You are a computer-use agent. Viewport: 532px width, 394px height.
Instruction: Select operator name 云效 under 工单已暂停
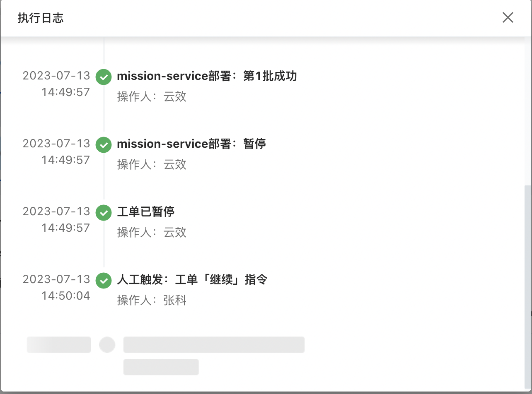tap(175, 232)
